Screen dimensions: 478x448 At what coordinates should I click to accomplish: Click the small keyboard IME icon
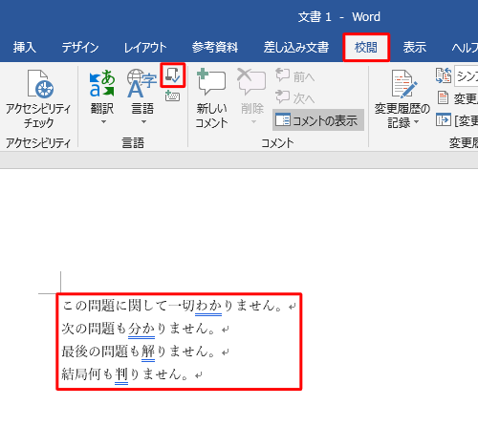point(173,96)
